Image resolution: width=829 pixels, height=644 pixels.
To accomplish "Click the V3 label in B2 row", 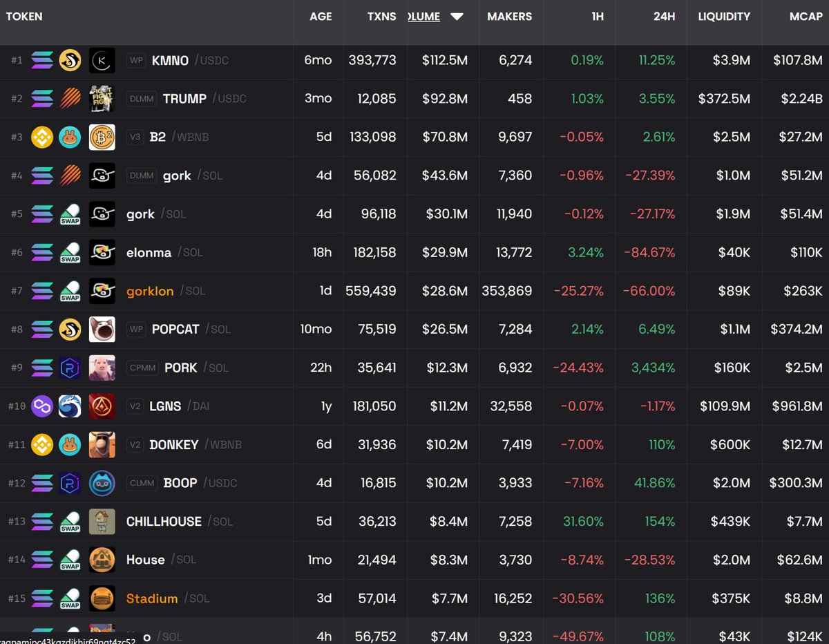I will coord(135,138).
